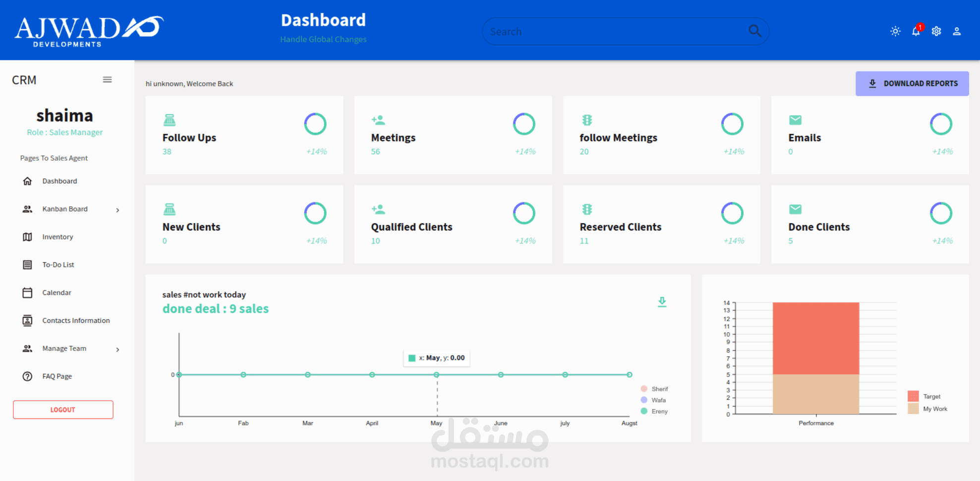Expand the Manage Team submenu
The width and height of the screenshot is (980, 481).
117,349
